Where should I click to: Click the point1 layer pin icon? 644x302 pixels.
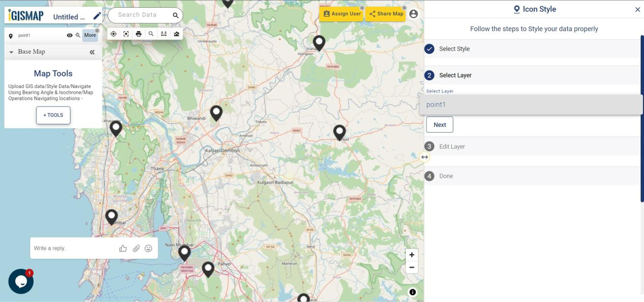pyautogui.click(x=11, y=36)
